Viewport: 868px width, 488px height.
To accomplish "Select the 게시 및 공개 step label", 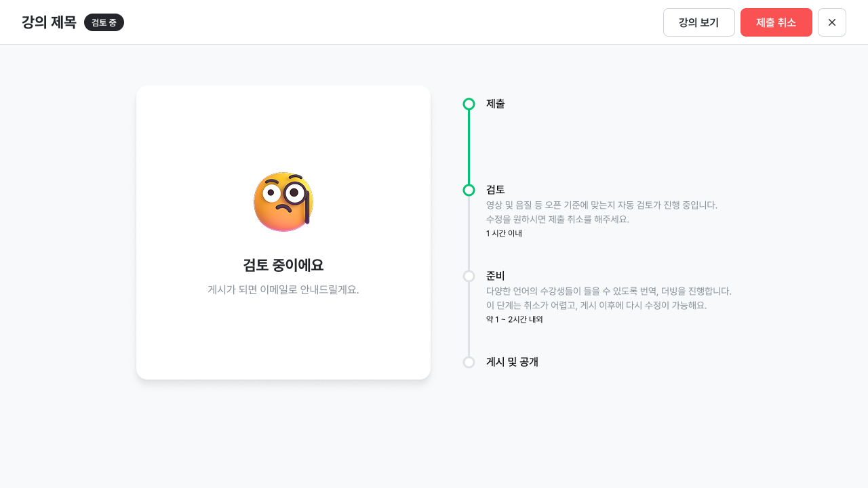I will [x=512, y=362].
